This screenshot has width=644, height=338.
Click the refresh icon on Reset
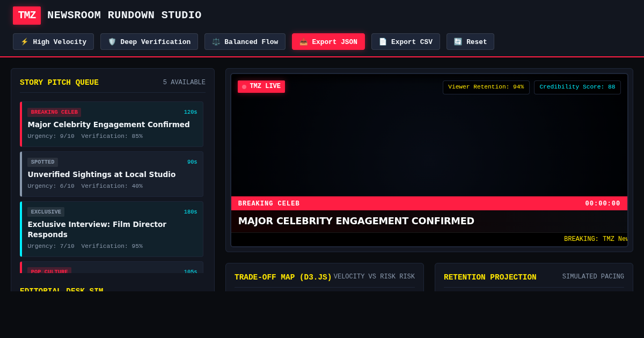point(458,42)
